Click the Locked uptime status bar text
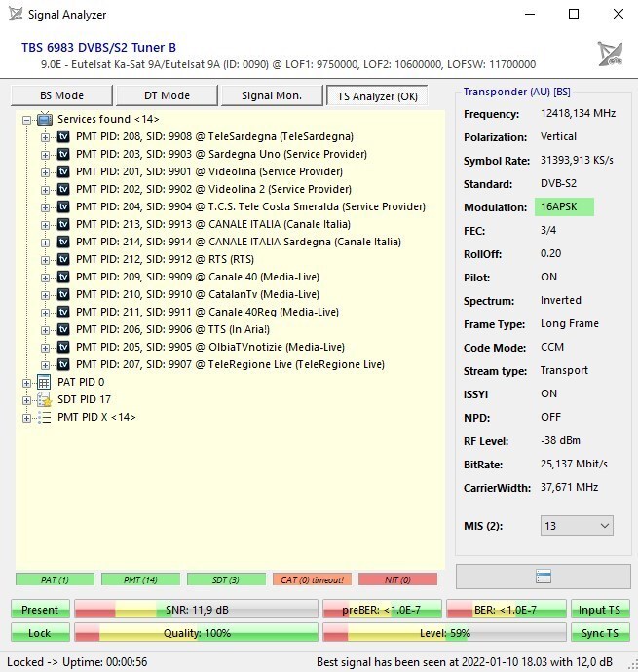 click(77, 662)
